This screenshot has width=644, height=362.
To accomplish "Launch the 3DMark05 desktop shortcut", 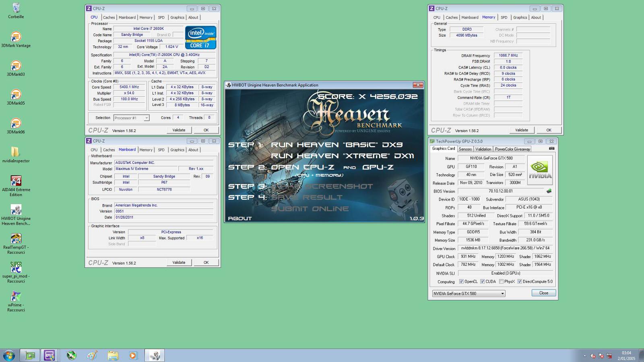I will pyautogui.click(x=16, y=97).
